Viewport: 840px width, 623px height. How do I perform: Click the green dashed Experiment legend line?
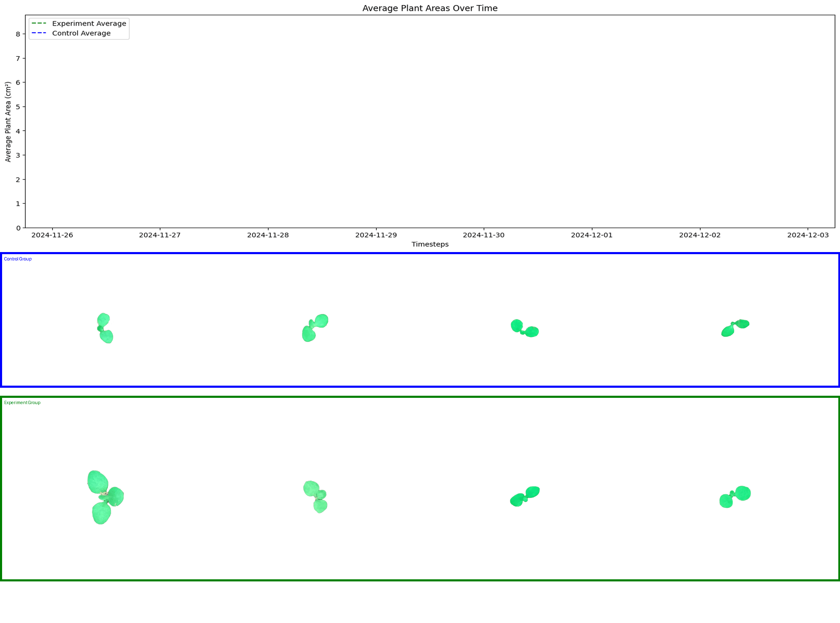pos(39,24)
